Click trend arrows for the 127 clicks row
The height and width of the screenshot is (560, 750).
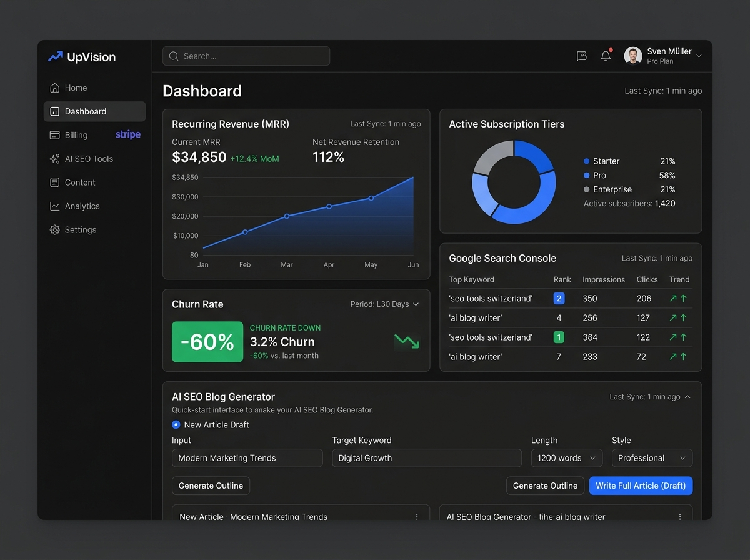[x=678, y=318]
